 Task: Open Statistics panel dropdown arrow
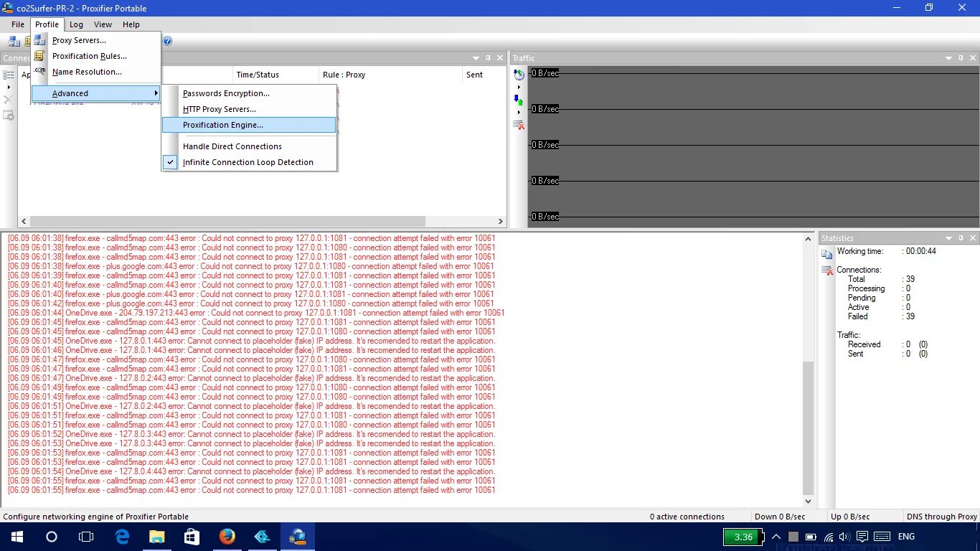pyautogui.click(x=948, y=237)
